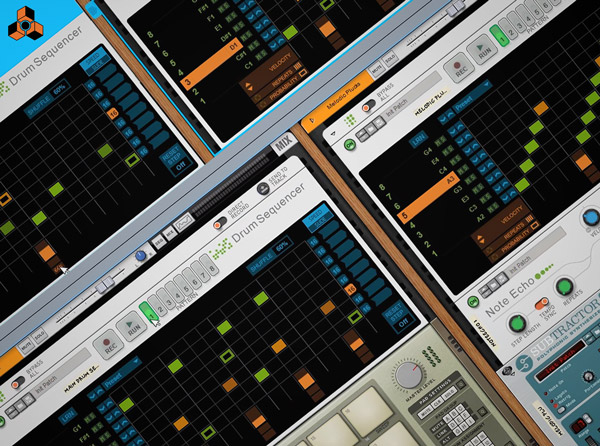Click repeats box icon in Melodic Plucks sequencer

point(535,226)
